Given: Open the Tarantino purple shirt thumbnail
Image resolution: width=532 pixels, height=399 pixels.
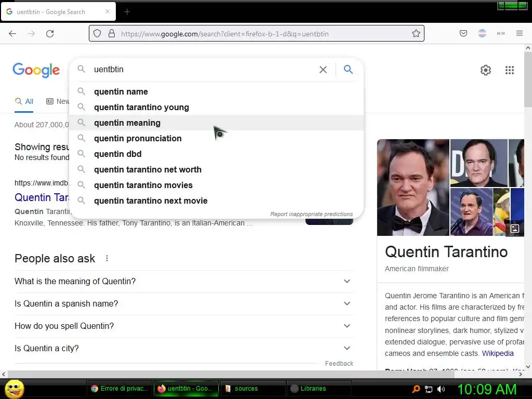Looking at the screenshot, I should pyautogui.click(x=471, y=212).
